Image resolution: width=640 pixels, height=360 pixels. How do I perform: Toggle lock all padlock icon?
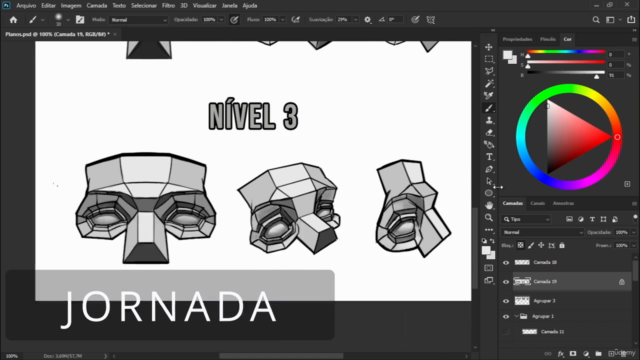(562, 245)
